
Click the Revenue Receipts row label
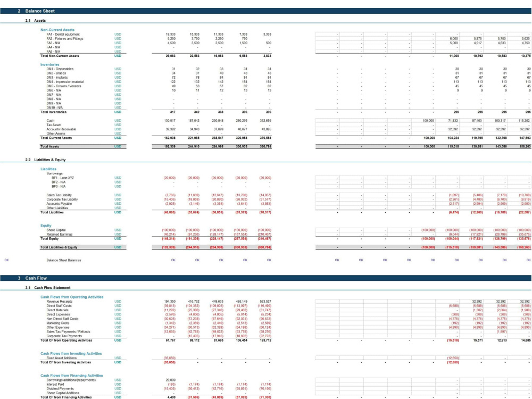(x=60, y=301)
